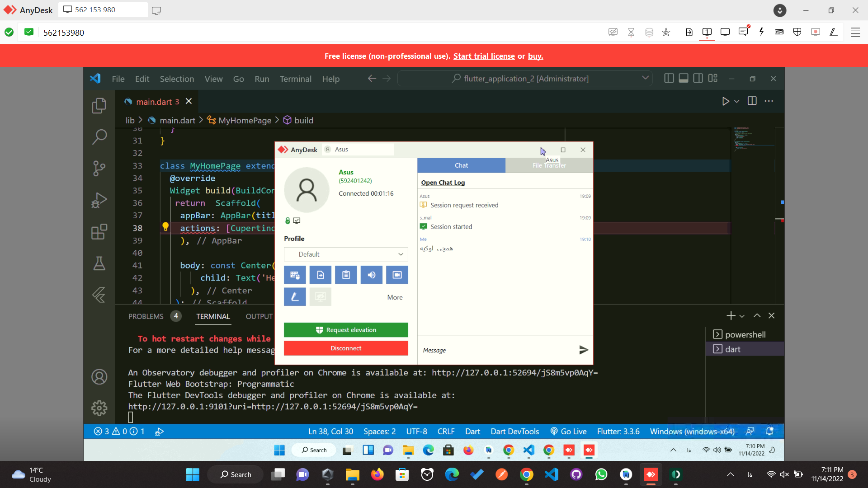Toggle sound transmission permission
Screen dimensions: 868x488
click(x=372, y=275)
